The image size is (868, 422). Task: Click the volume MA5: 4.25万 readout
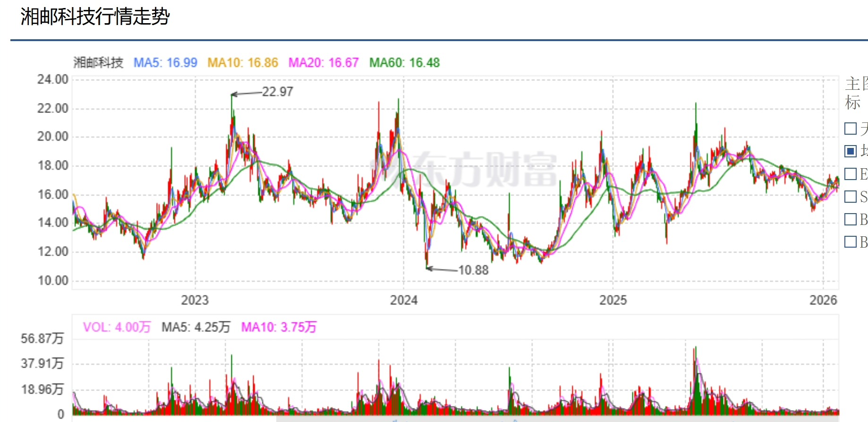[196, 327]
